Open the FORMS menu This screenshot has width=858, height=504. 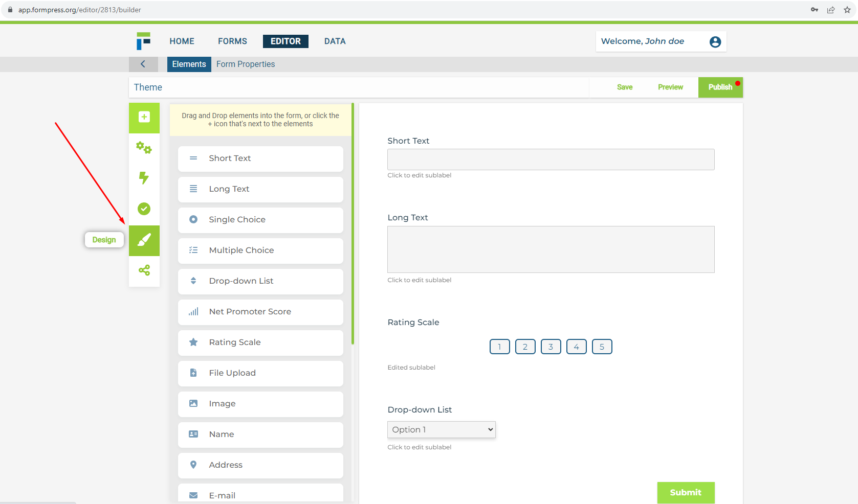coord(232,41)
